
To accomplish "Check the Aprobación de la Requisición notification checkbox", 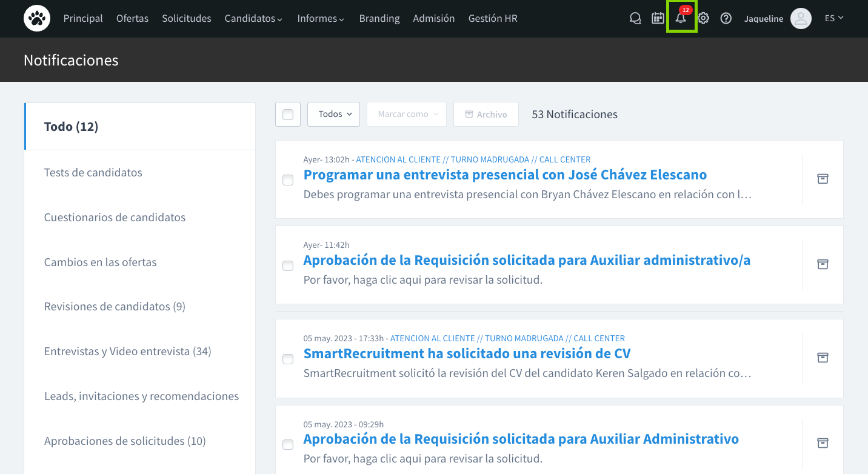I will 287,265.
